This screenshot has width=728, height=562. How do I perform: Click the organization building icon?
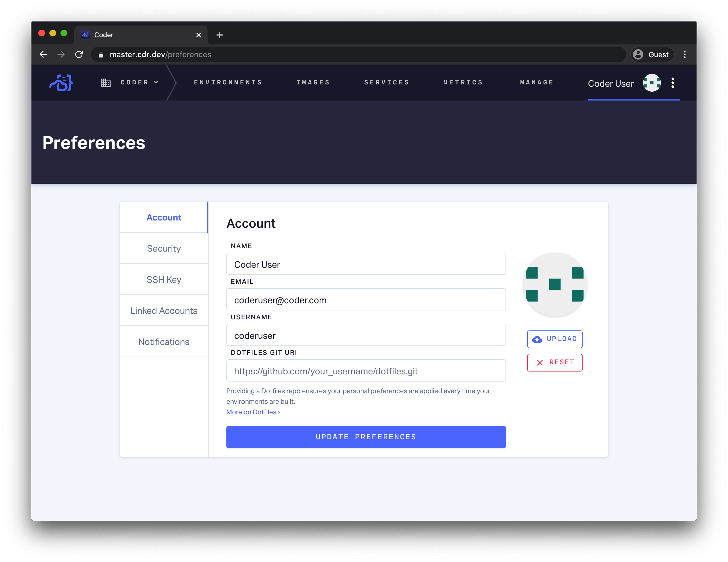click(106, 83)
